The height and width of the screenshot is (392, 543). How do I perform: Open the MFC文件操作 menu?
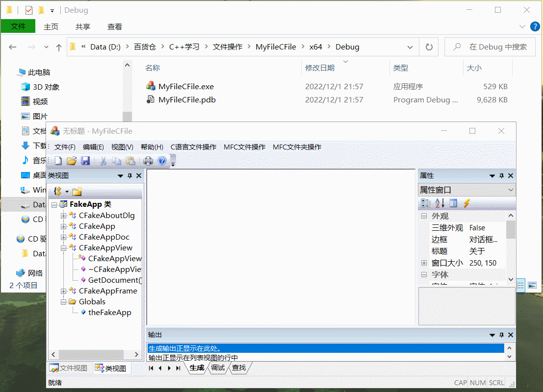pyautogui.click(x=244, y=147)
